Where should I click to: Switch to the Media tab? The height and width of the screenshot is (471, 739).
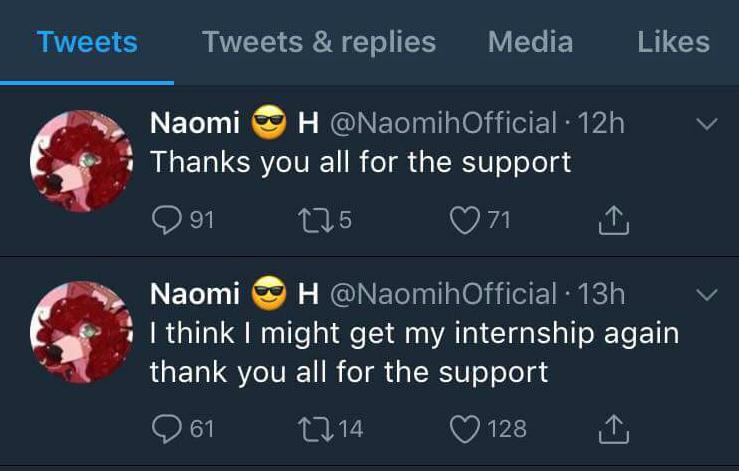530,42
